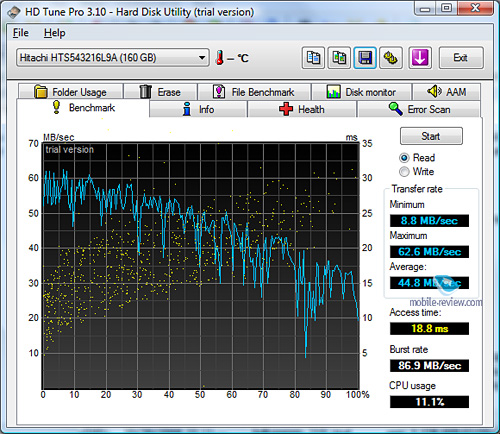Click the Exit button
500x434 pixels.
tap(461, 58)
